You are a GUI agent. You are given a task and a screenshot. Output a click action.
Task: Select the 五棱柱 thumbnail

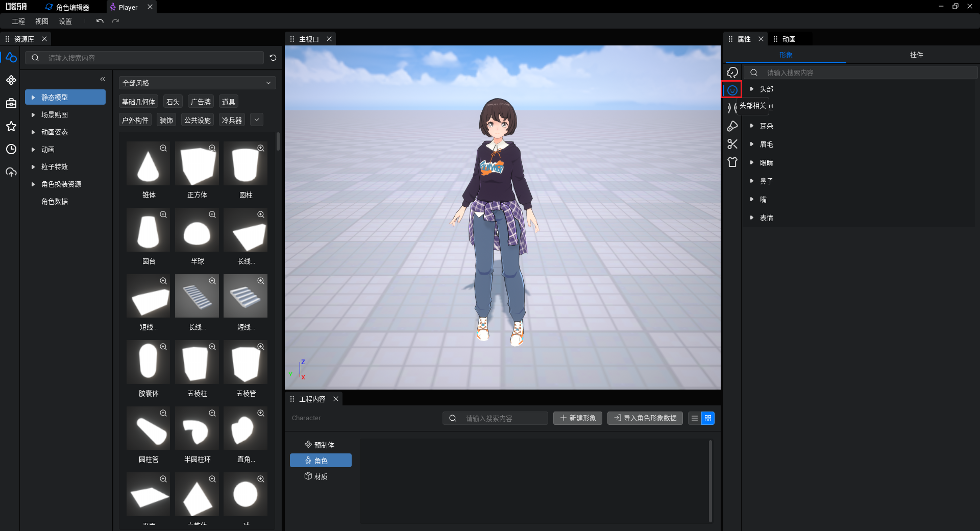(197, 362)
